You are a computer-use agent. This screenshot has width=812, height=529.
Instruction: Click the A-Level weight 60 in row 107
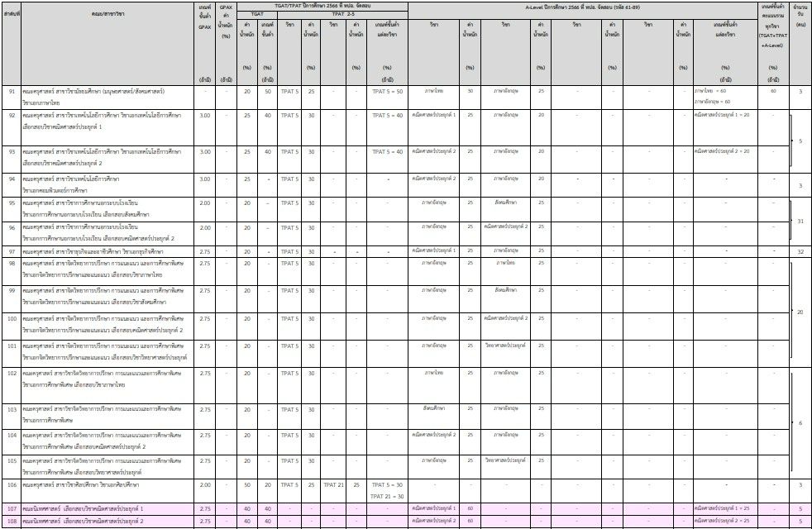click(x=470, y=508)
